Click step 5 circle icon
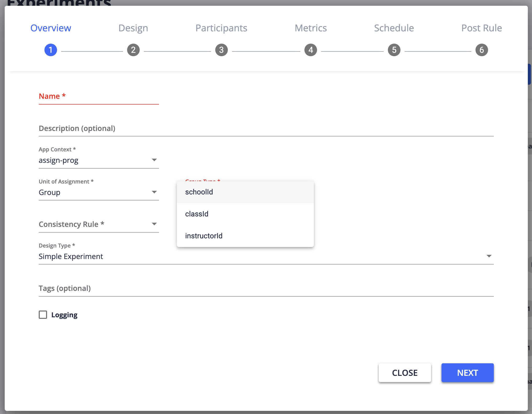 tap(394, 50)
